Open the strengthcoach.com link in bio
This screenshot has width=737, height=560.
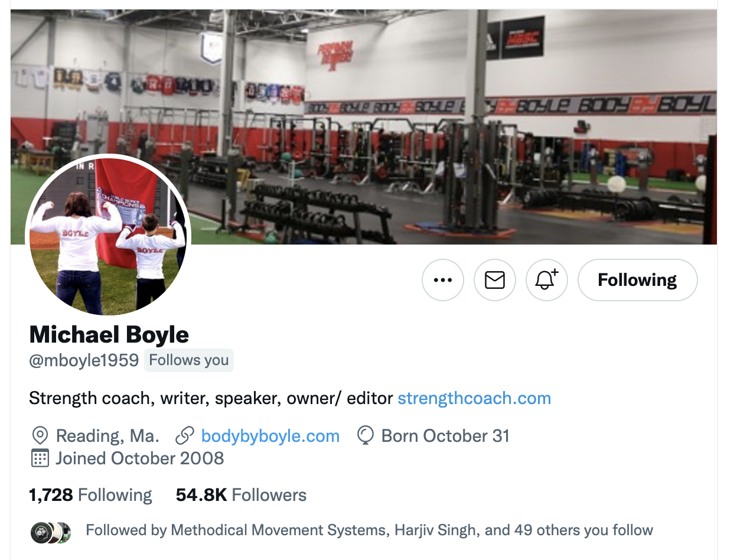tap(474, 398)
